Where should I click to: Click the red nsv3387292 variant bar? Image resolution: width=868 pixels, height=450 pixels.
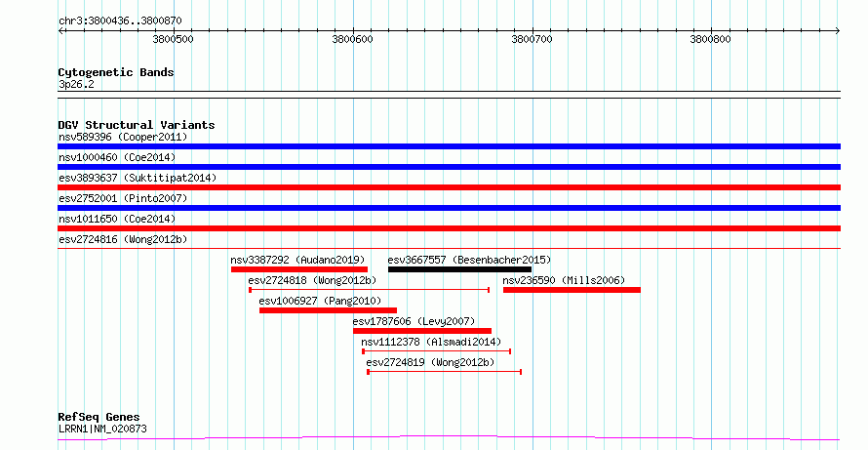tap(299, 269)
